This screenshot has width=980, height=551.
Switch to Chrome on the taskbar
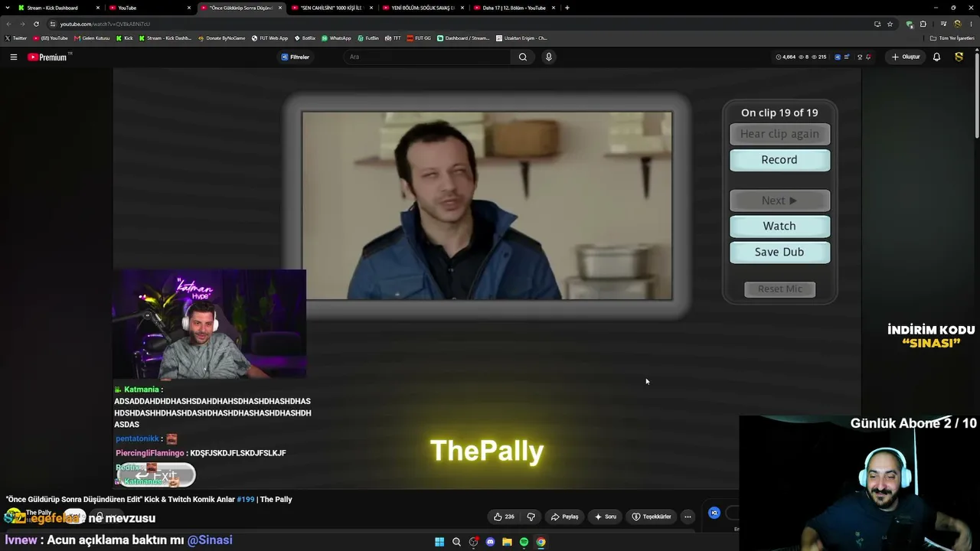click(541, 542)
